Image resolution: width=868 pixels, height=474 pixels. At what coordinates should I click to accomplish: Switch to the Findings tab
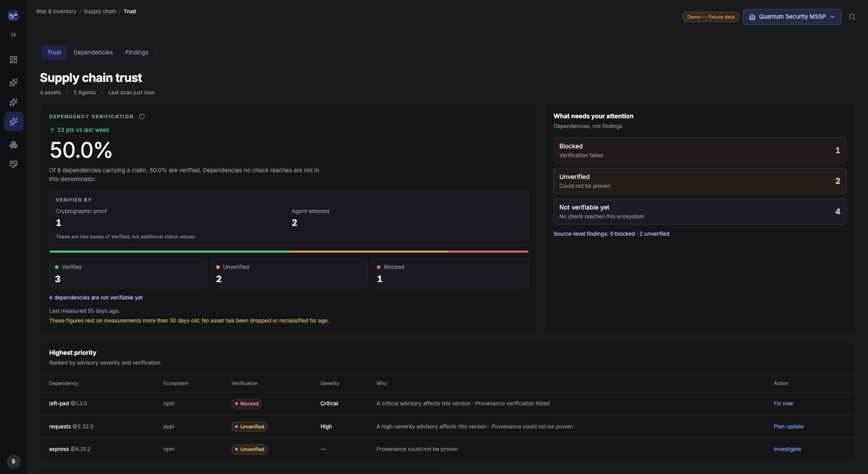[x=136, y=53]
